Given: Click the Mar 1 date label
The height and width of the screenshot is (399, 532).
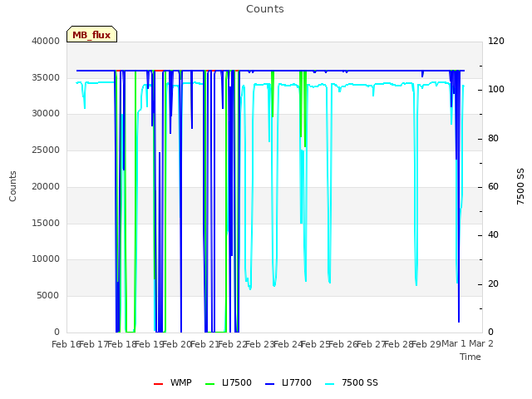Looking at the screenshot, I should tap(454, 344).
